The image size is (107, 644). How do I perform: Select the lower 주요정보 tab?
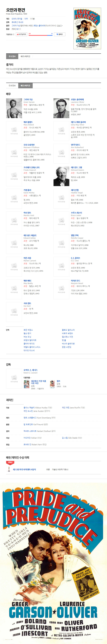pos(12,85)
